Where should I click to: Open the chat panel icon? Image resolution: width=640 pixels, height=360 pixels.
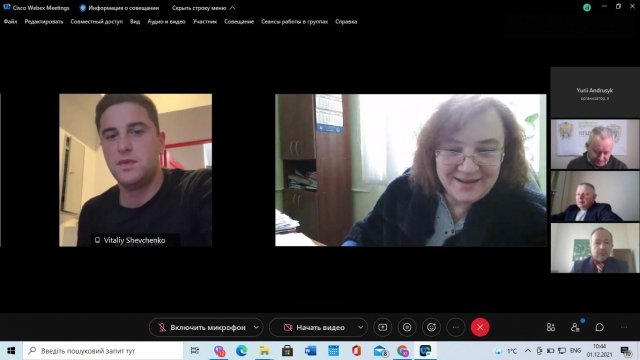coord(600,327)
